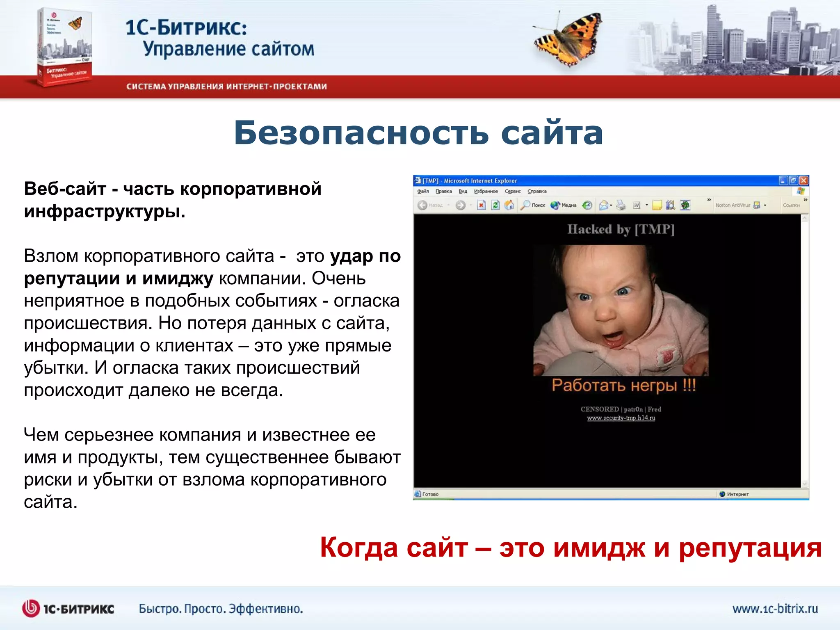Screen dimensions: 840x630
Task: Expand the Edit with Word dropdown arrow
Action: pyautogui.click(x=647, y=205)
